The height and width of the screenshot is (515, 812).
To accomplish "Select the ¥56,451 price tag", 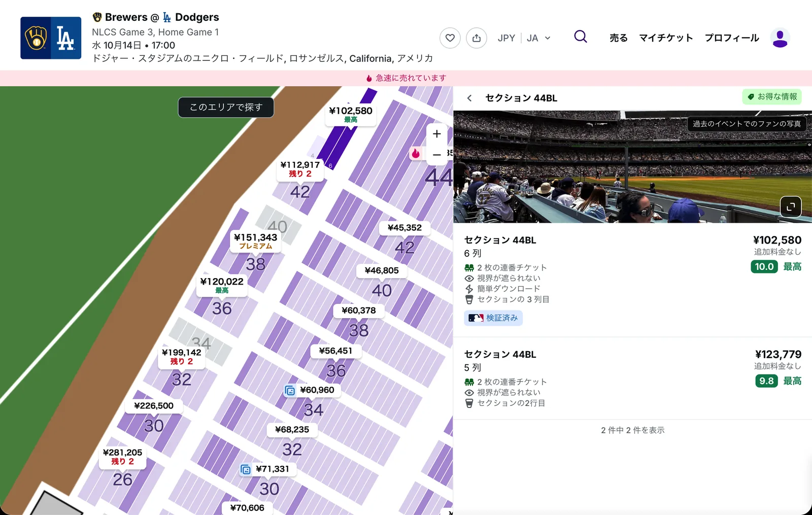I will click(x=336, y=351).
